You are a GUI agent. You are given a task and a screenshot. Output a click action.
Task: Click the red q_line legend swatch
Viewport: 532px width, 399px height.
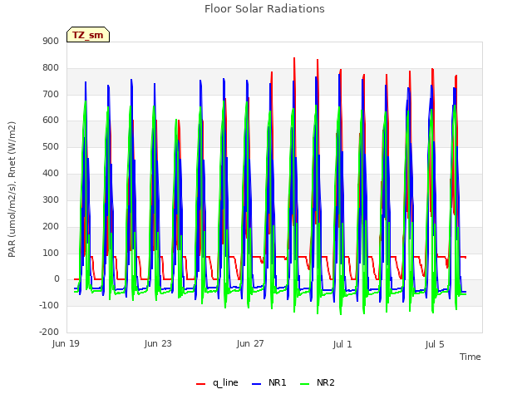pos(201,384)
